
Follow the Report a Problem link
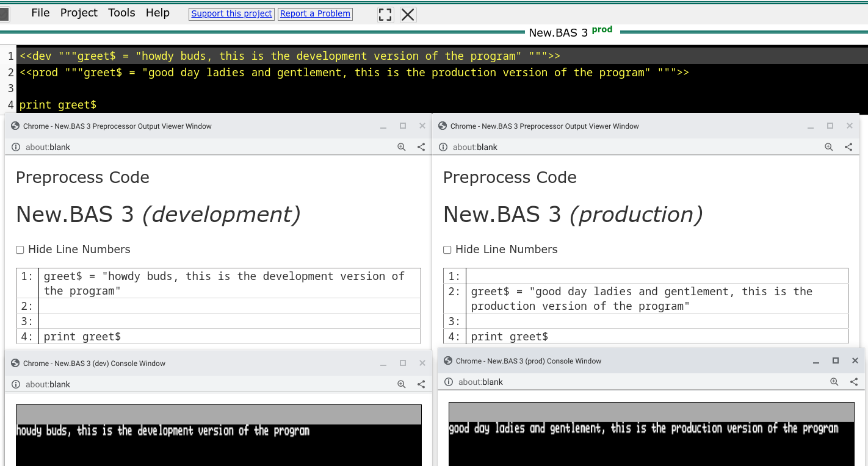click(x=315, y=13)
